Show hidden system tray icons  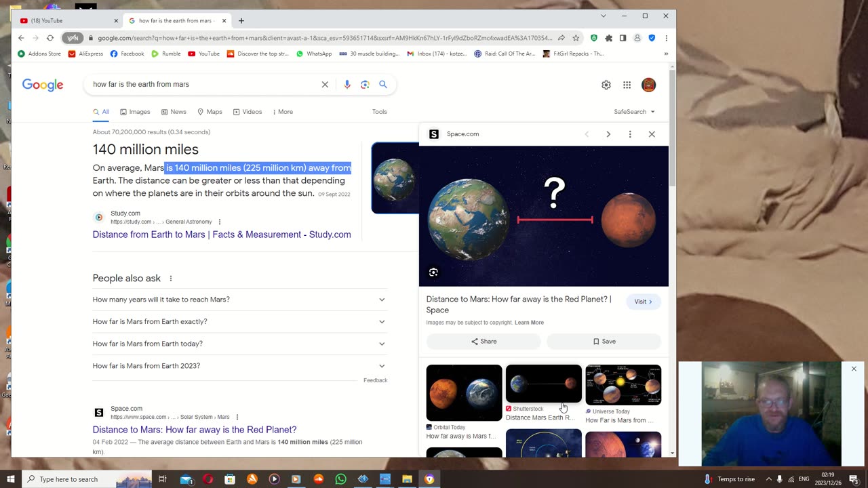point(768,479)
